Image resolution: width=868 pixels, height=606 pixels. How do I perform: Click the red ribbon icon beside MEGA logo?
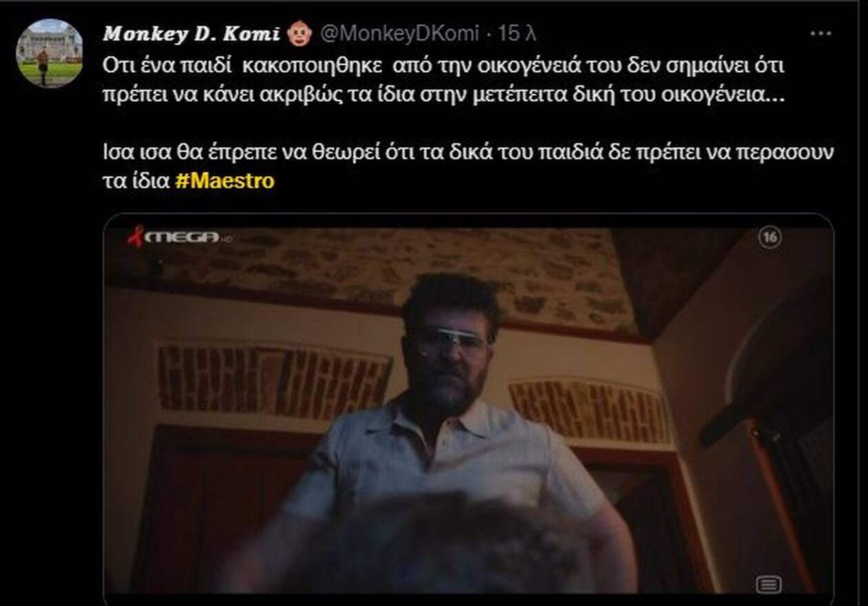click(136, 236)
